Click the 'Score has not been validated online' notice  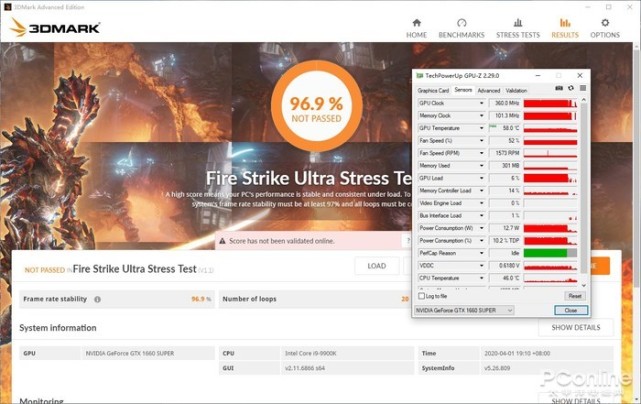[282, 241]
